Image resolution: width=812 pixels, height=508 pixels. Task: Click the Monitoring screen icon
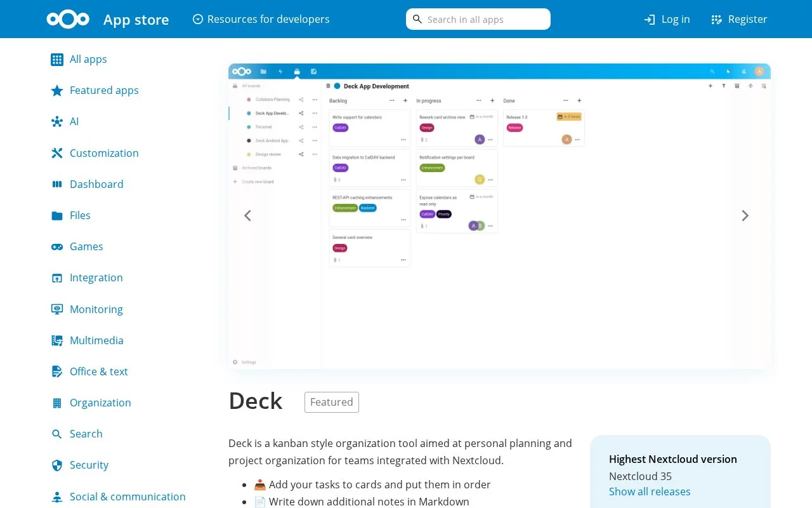click(57, 309)
